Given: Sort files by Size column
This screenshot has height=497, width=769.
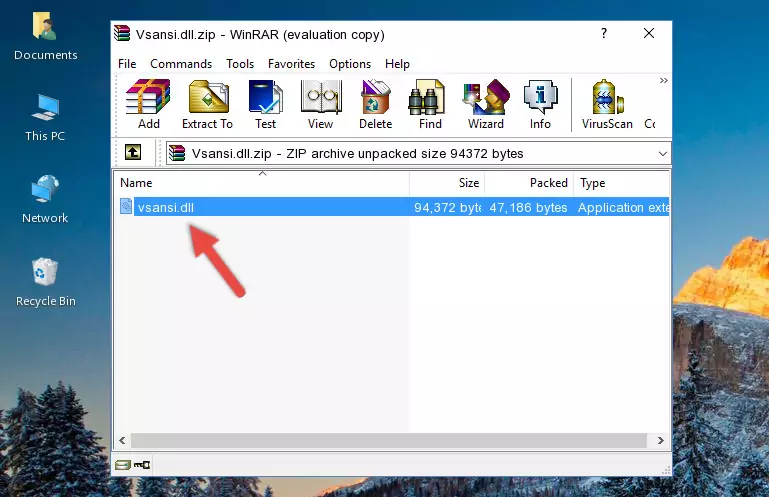Looking at the screenshot, I should click(447, 183).
